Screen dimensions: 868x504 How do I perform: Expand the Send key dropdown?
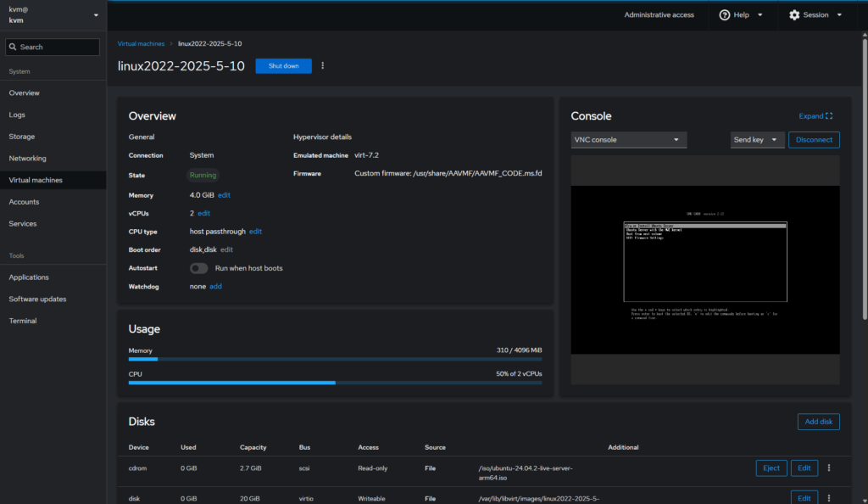coord(758,139)
